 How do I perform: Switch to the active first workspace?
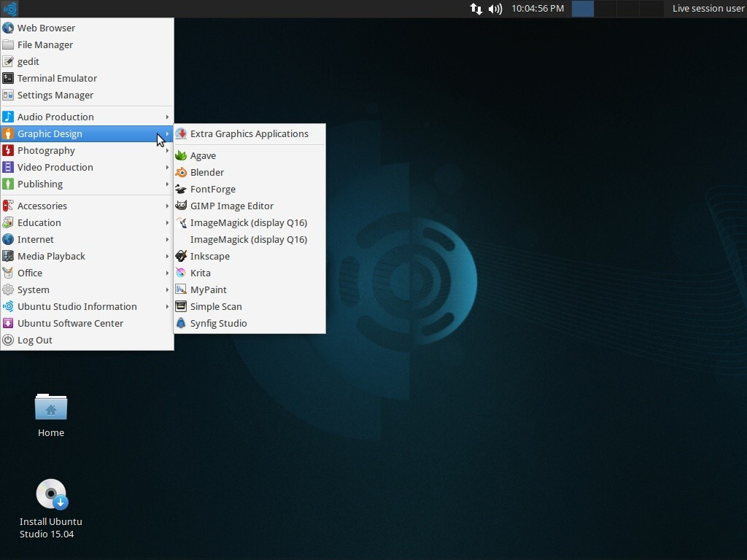pos(583,9)
